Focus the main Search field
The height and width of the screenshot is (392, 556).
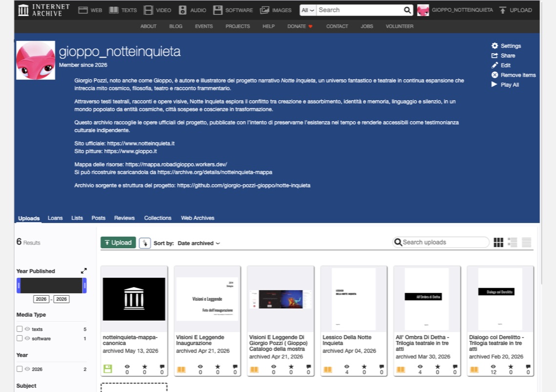[x=360, y=10]
